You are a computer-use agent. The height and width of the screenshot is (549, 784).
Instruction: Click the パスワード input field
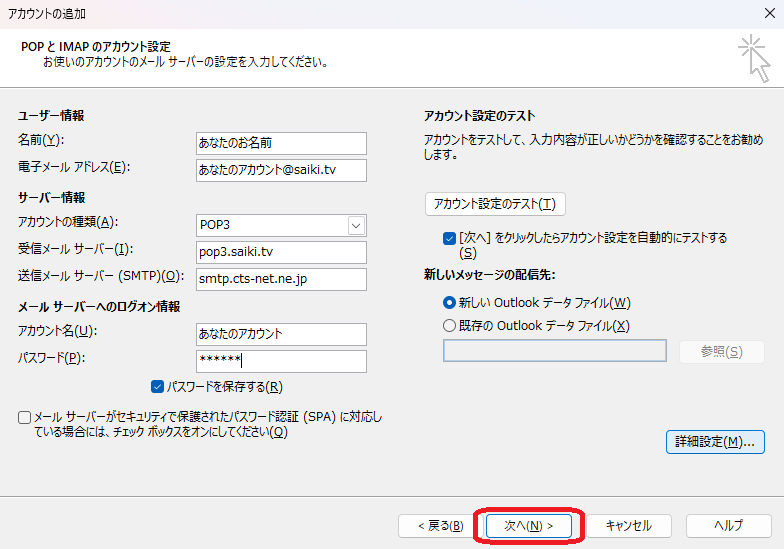282,361
